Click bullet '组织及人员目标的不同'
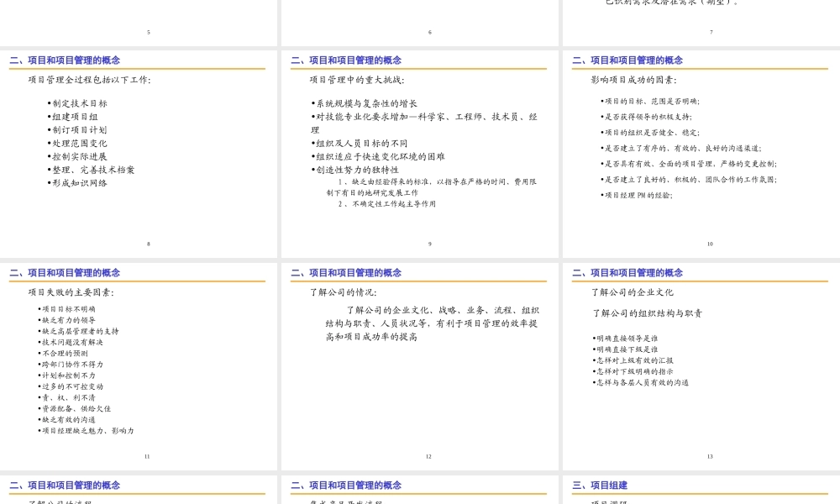 click(360, 144)
